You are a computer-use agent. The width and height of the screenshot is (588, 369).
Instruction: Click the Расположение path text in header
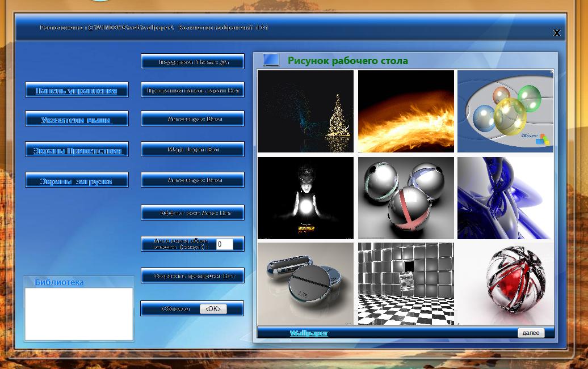107,28
